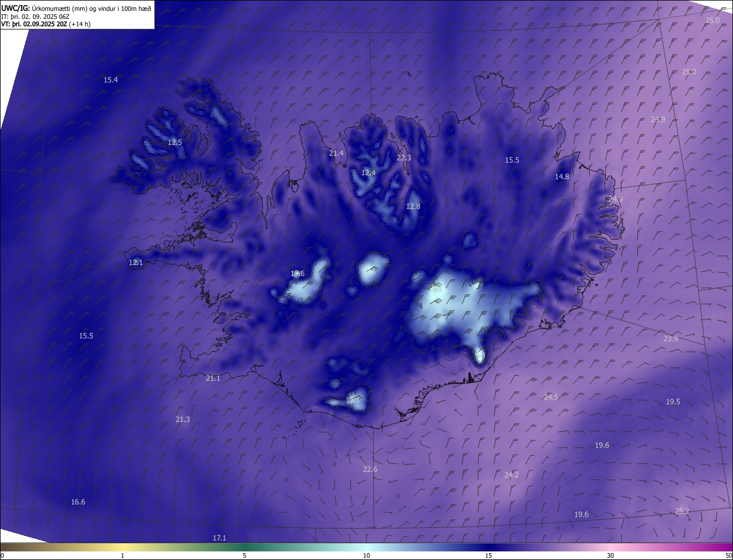
Task: Click the 10 tick label on the colour scale
Action: pyautogui.click(x=366, y=555)
